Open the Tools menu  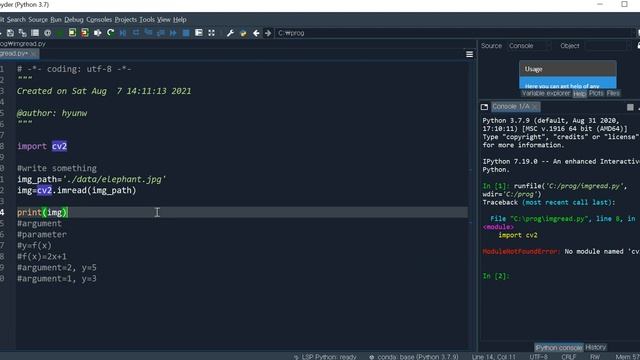[147, 20]
